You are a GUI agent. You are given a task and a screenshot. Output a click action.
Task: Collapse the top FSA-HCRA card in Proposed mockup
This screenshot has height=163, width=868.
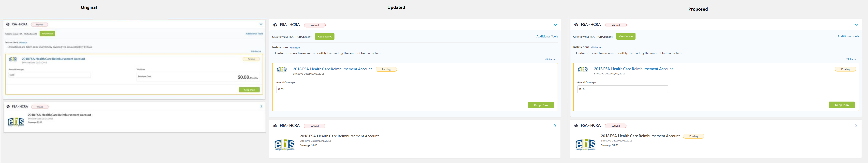click(856, 24)
